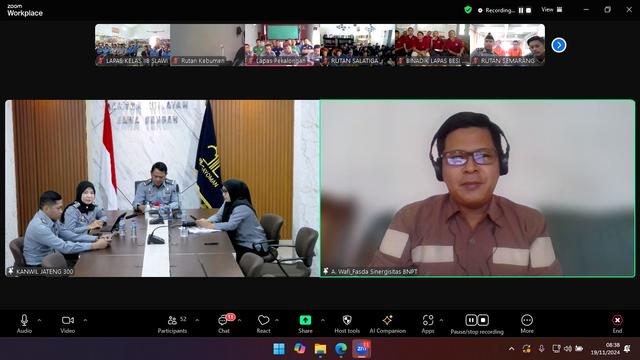Open the Apps panel
Image resolution: width=640 pixels, height=360 pixels.
pos(428,324)
